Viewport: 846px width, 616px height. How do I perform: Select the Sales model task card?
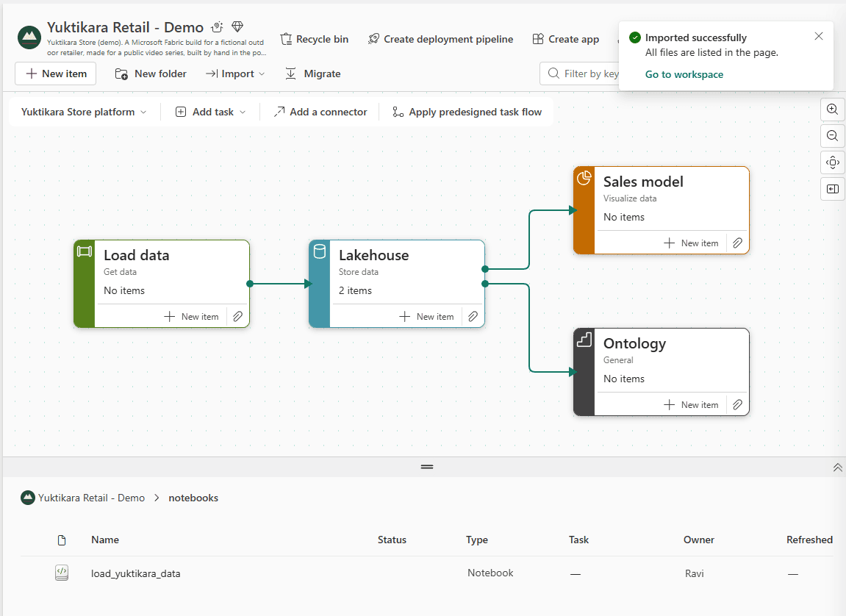pos(662,210)
